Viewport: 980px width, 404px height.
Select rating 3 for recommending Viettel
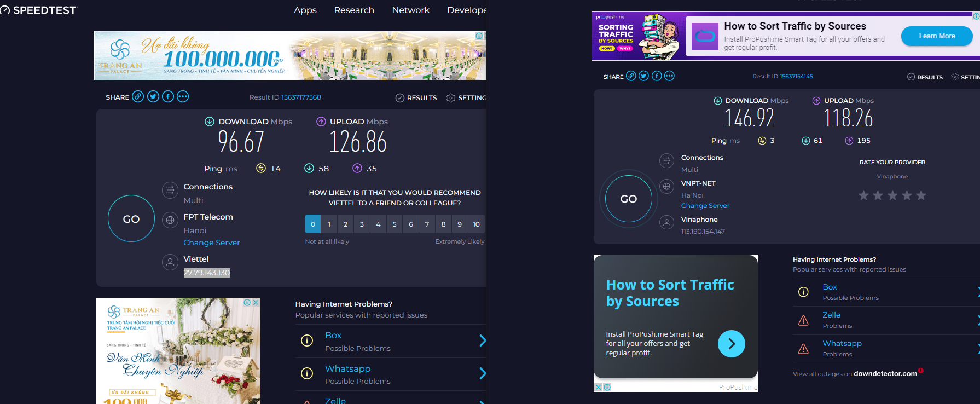click(362, 224)
